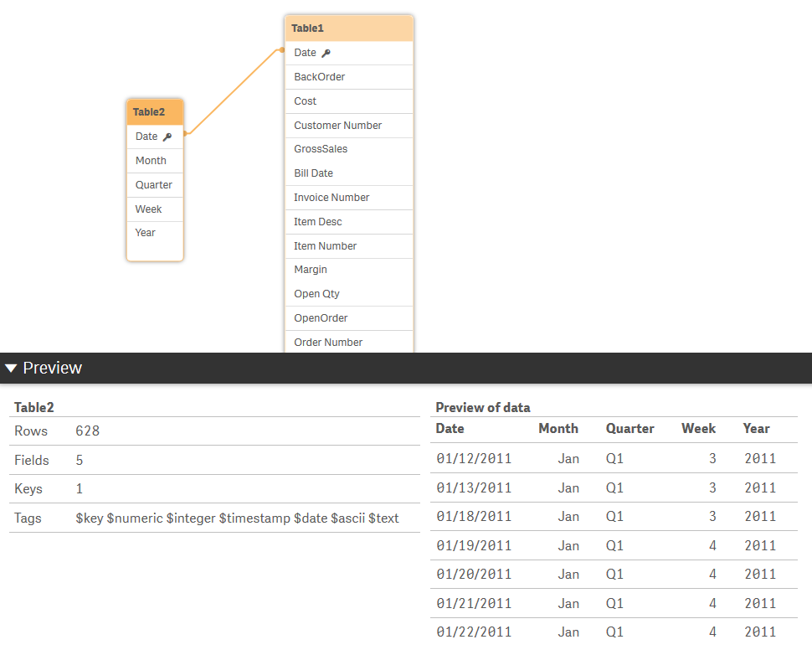Select the Order Number field
Screen dimensions: 812x655
[349, 342]
